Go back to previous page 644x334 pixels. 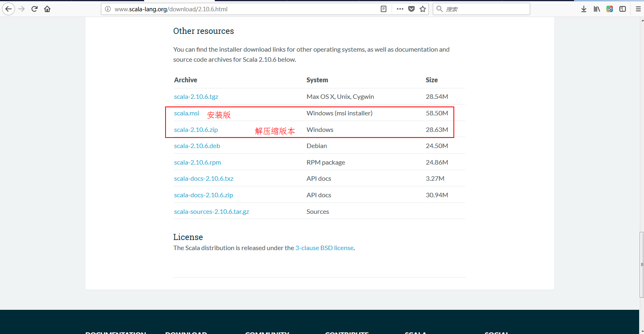point(8,9)
